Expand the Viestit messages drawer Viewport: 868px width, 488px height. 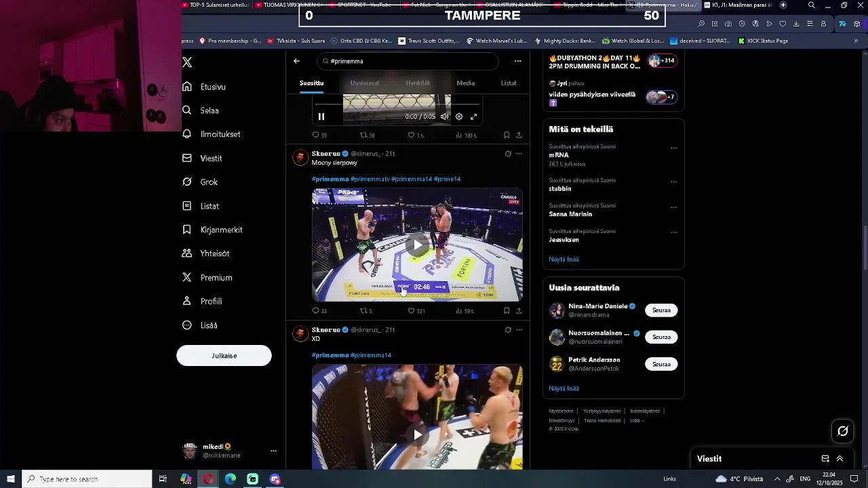[x=840, y=459]
